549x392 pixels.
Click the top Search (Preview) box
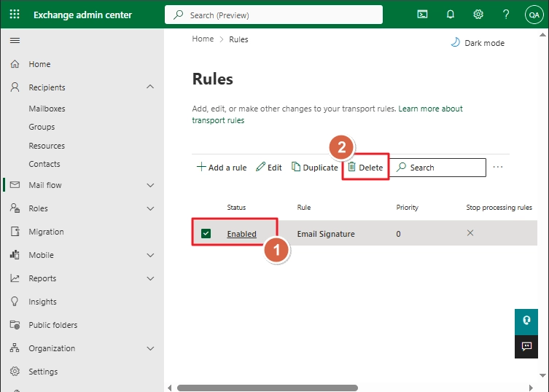coord(274,15)
